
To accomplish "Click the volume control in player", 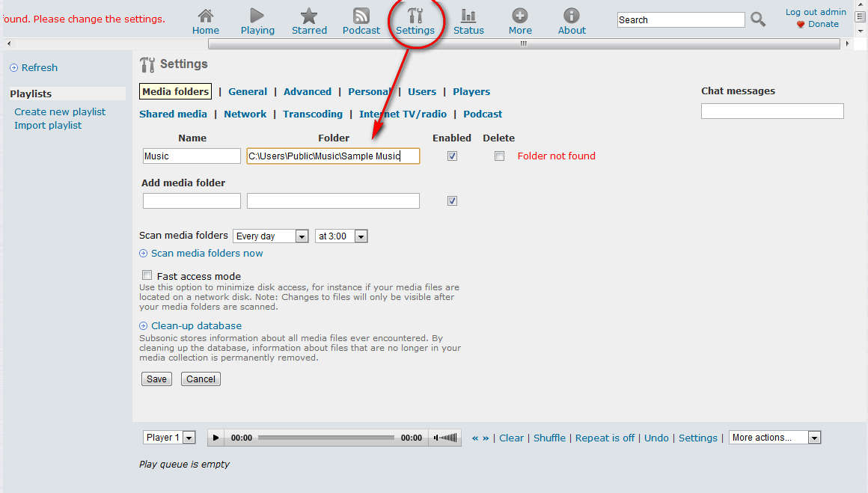I will point(446,438).
